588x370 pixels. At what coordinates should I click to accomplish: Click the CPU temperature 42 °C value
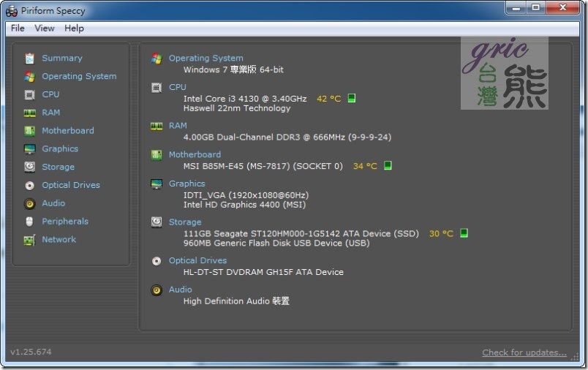329,99
